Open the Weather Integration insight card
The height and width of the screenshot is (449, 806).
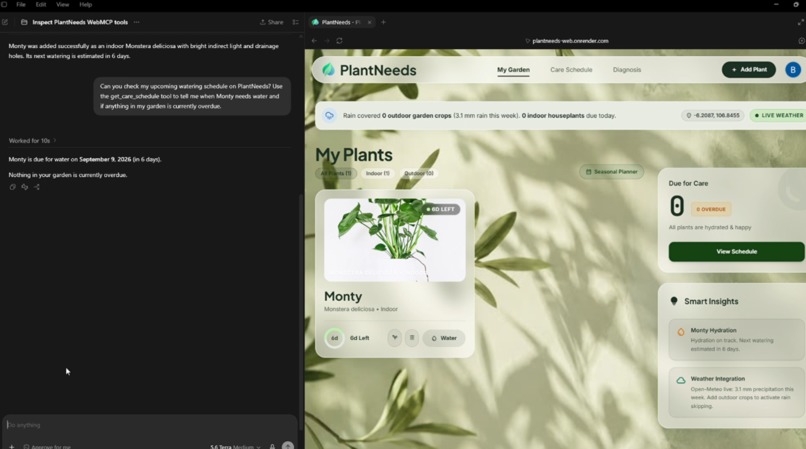(x=736, y=392)
